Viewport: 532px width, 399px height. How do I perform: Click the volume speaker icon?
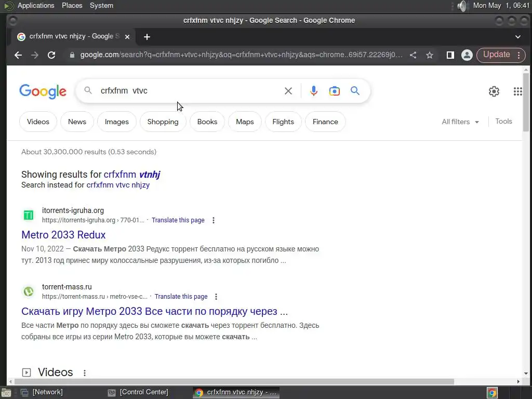tap(462, 6)
